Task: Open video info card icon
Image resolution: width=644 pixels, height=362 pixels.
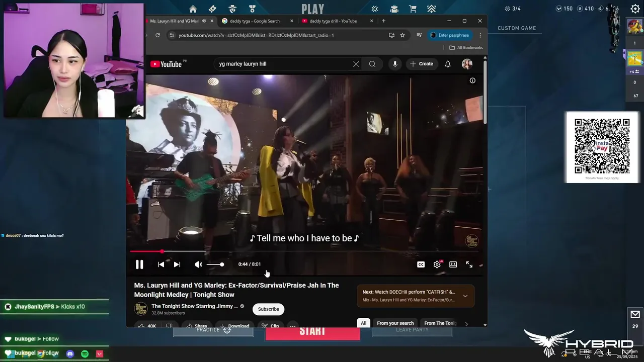Action: tap(472, 80)
